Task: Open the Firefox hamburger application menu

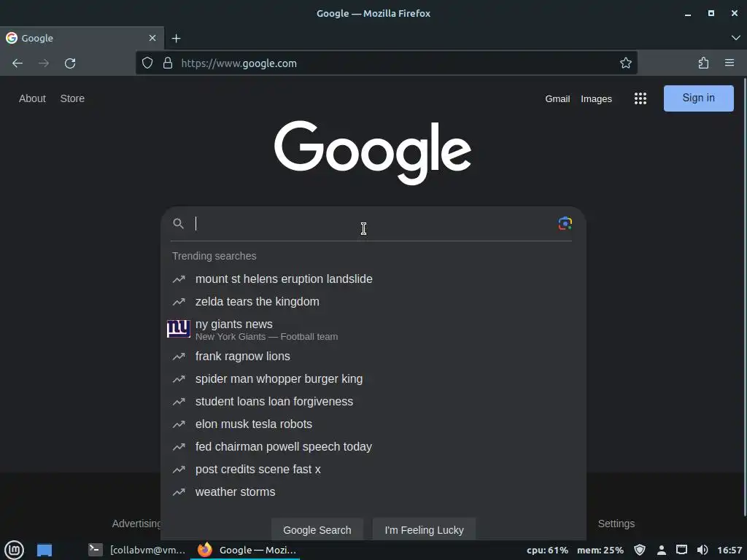Action: pyautogui.click(x=729, y=63)
